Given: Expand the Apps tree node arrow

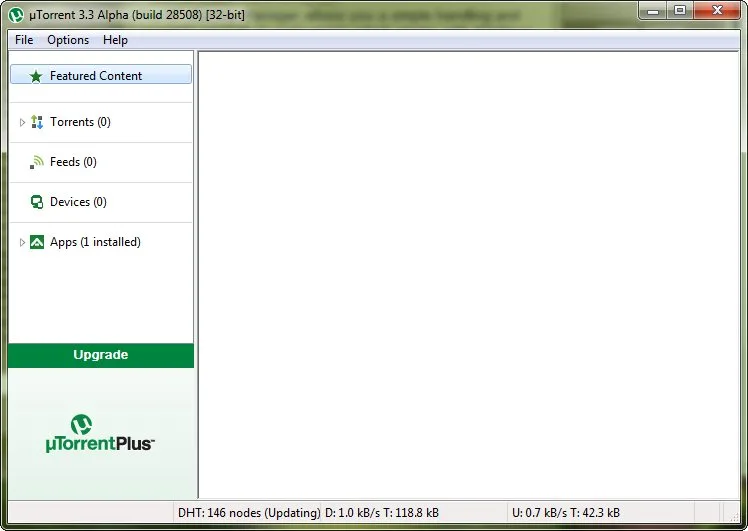Looking at the screenshot, I should [22, 242].
